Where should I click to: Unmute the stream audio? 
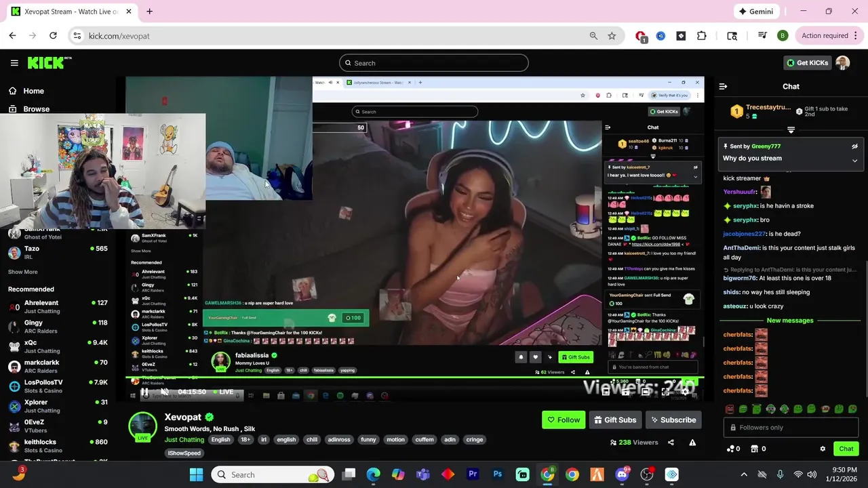(x=164, y=392)
